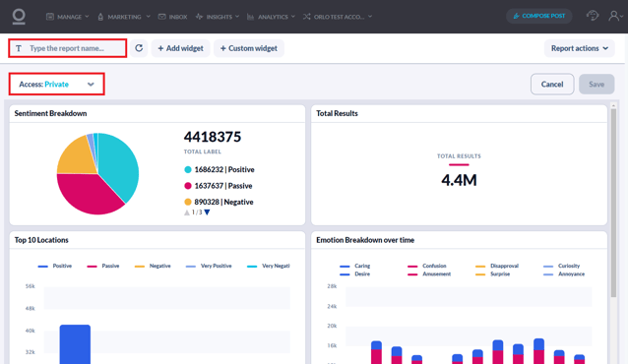The image size is (628, 364).
Task: Open the Insights menu
Action: pyautogui.click(x=218, y=17)
